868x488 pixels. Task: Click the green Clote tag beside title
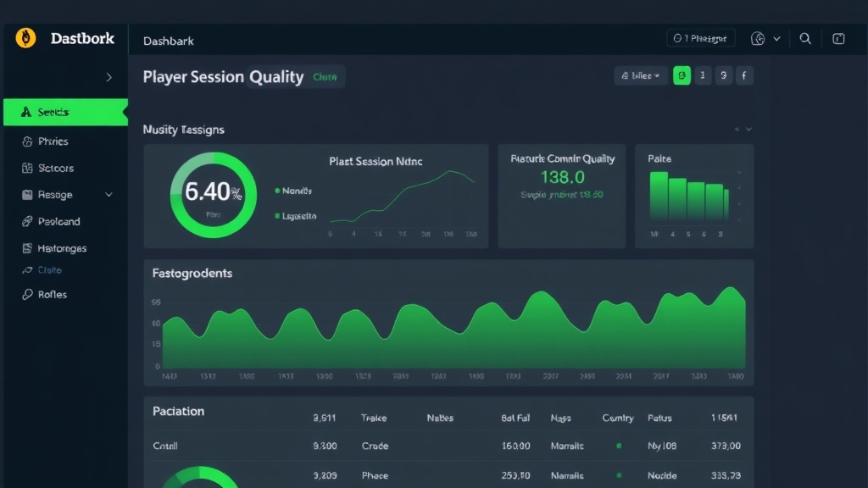click(325, 77)
